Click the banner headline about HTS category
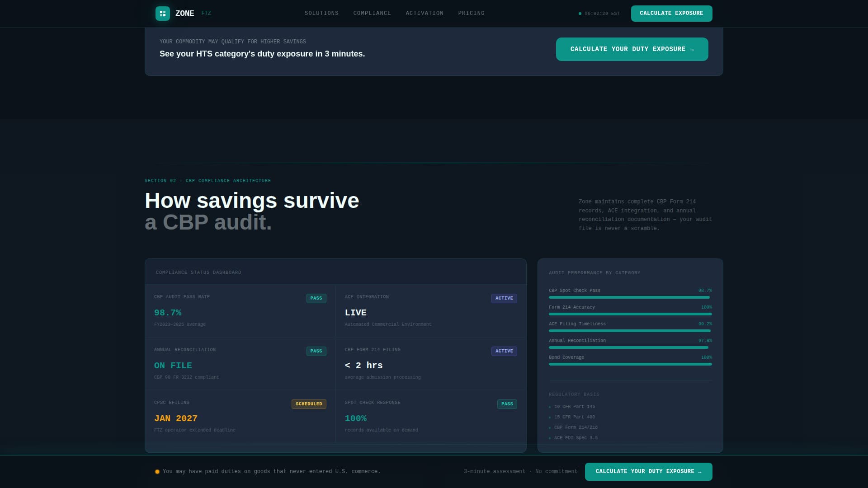Image resolution: width=868 pixels, height=488 pixels. tap(262, 54)
